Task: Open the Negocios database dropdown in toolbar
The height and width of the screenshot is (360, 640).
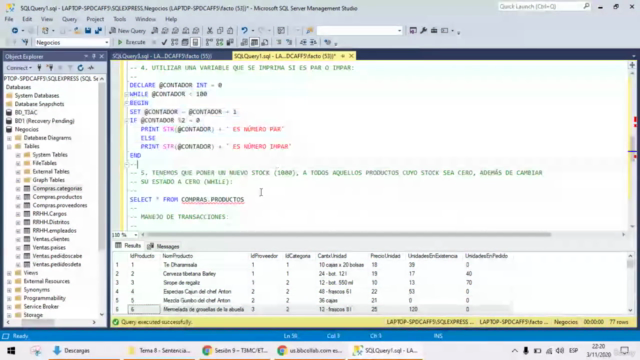Action: coord(107,42)
